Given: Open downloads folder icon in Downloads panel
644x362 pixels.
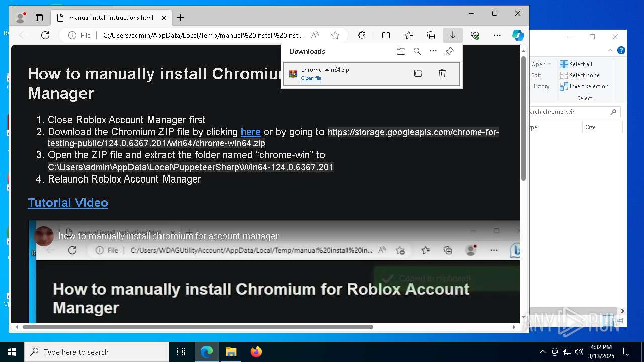Looking at the screenshot, I should click(401, 51).
